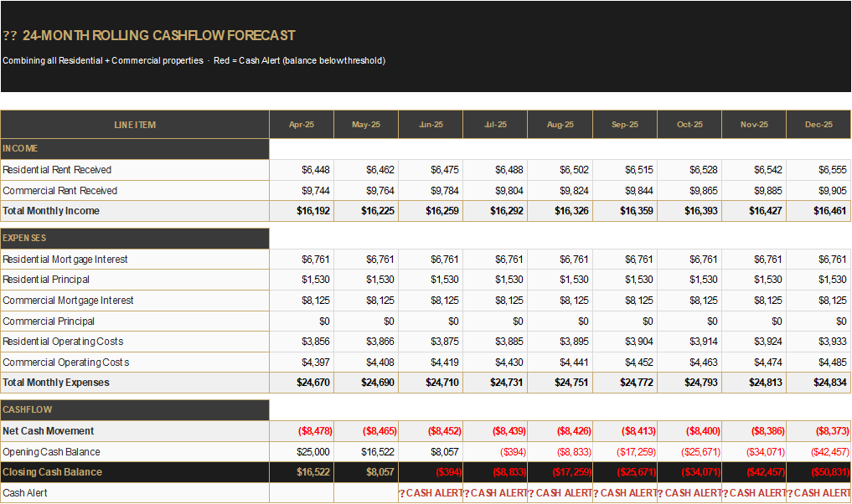
Task: Select the 'Closing Cash Balance' row label
Action: point(135,472)
